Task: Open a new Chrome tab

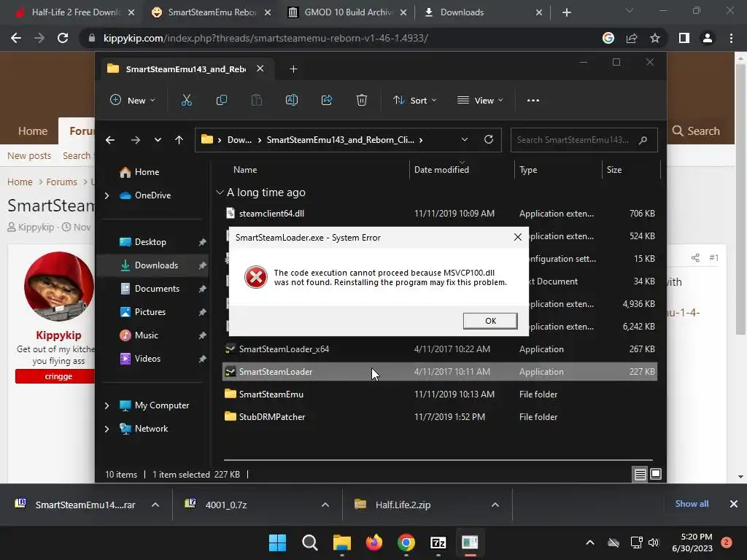Action: (566, 12)
